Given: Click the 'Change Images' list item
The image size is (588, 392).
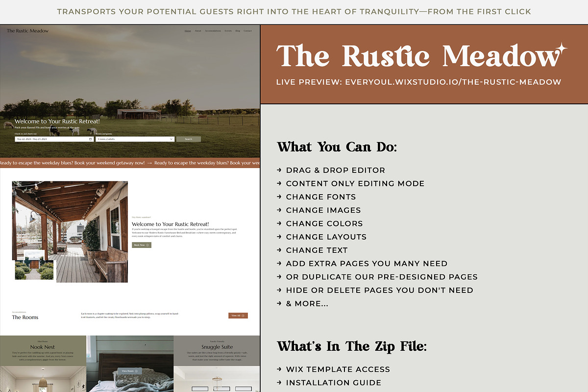Looking at the screenshot, I should 323,210.
